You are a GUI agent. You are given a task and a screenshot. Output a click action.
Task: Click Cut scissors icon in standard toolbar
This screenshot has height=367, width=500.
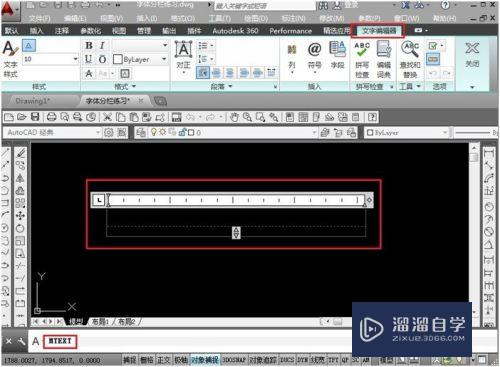tap(107, 117)
